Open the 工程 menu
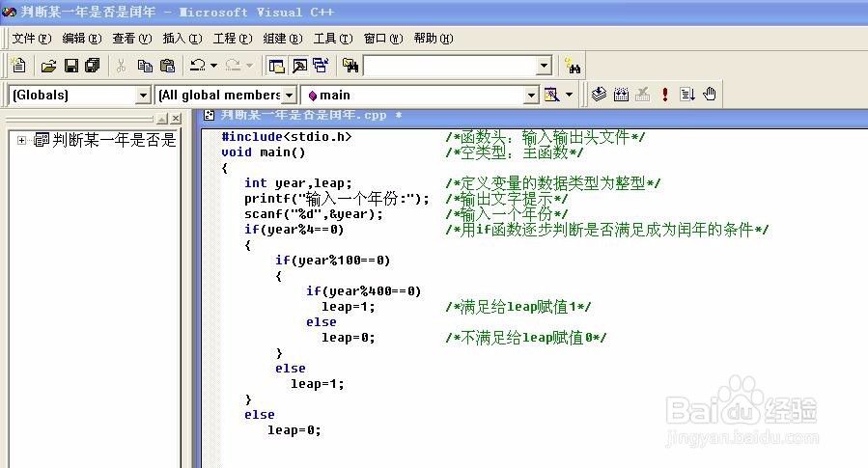The width and height of the screenshot is (868, 468). point(233,39)
